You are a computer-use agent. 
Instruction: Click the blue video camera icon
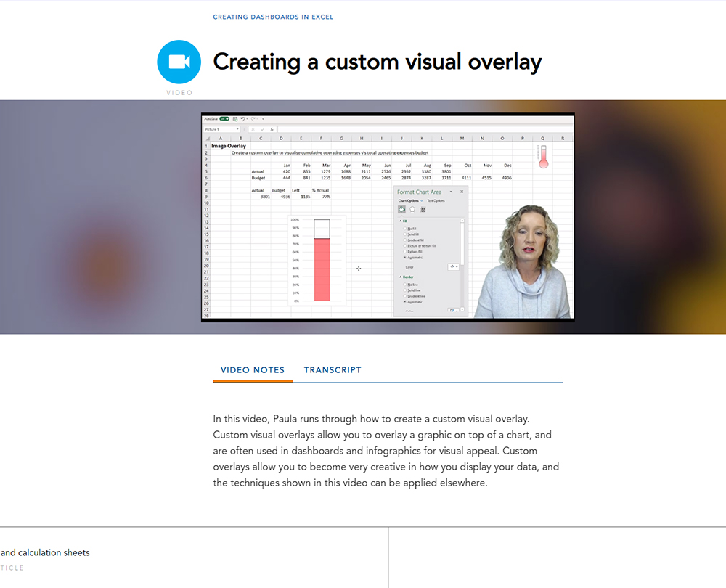[x=179, y=62]
